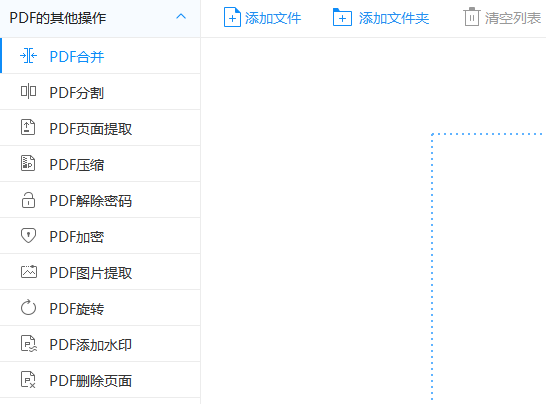The width and height of the screenshot is (546, 404).
Task: Click the 添加文件 button label
Action: click(x=273, y=18)
